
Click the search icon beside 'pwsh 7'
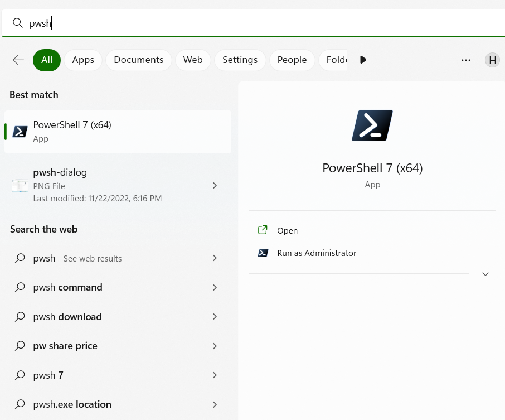20,375
